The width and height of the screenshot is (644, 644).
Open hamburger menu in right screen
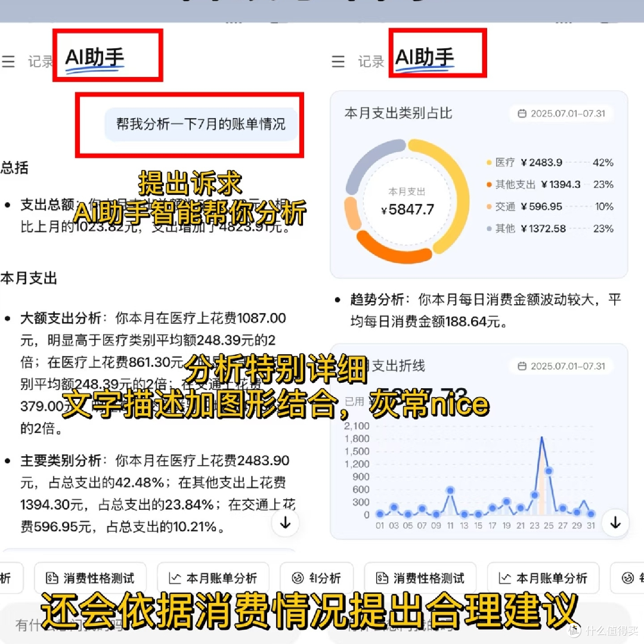[338, 61]
